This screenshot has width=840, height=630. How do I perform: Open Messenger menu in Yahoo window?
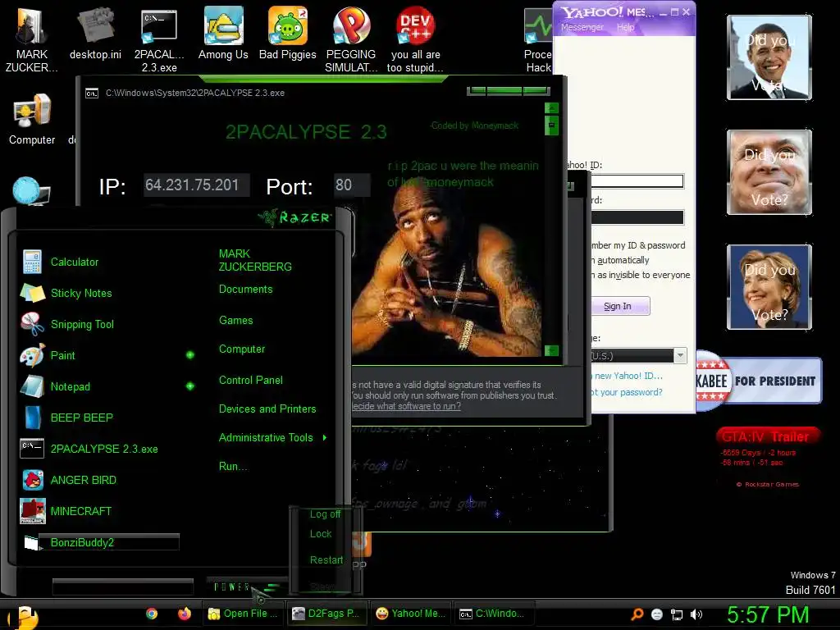pyautogui.click(x=582, y=27)
